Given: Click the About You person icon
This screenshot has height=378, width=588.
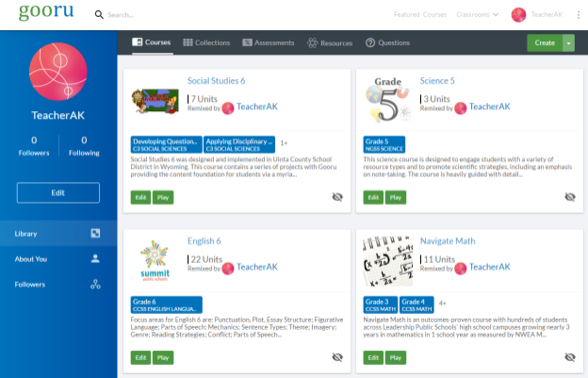Looking at the screenshot, I should click(95, 258).
